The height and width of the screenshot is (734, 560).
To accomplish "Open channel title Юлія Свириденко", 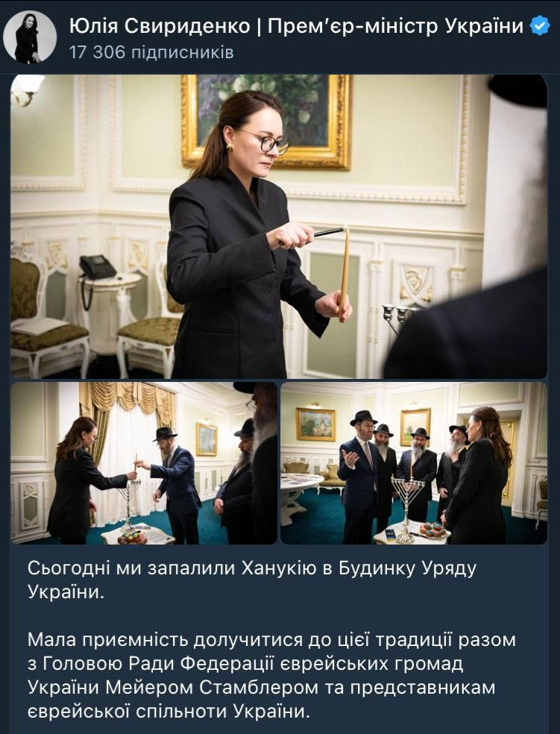I will click(160, 26).
